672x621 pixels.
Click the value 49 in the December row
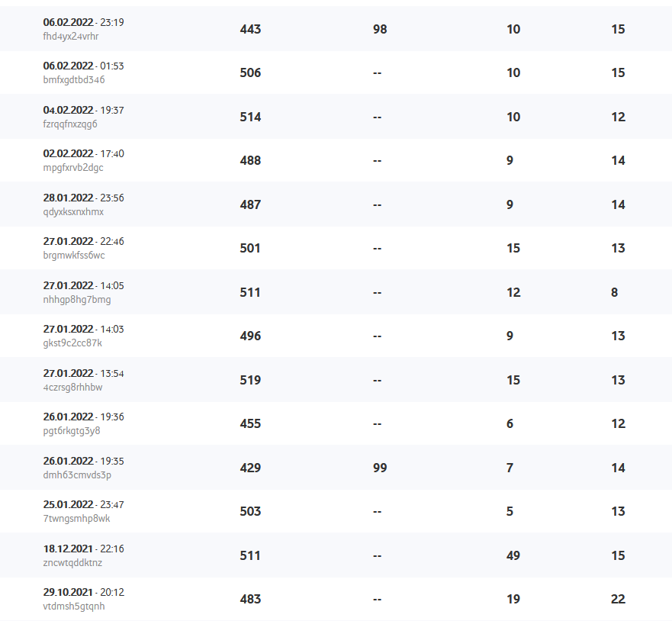[x=513, y=555]
